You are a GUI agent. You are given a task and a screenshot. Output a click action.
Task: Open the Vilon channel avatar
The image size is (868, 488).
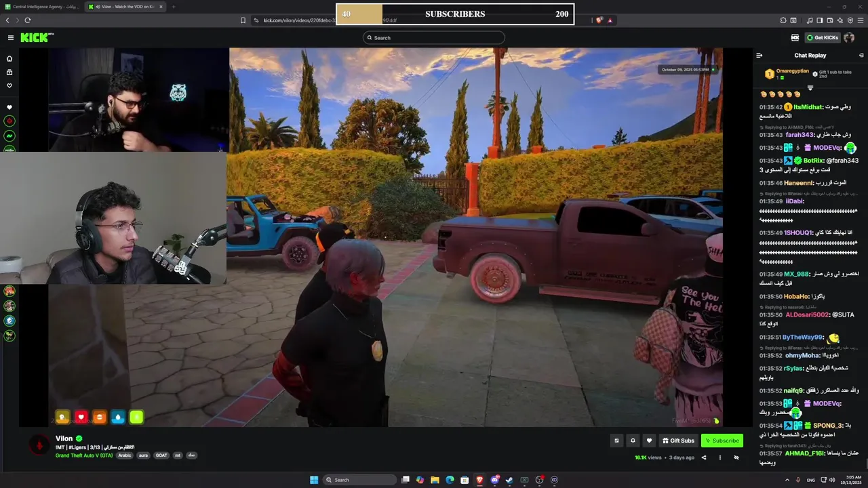[39, 445]
